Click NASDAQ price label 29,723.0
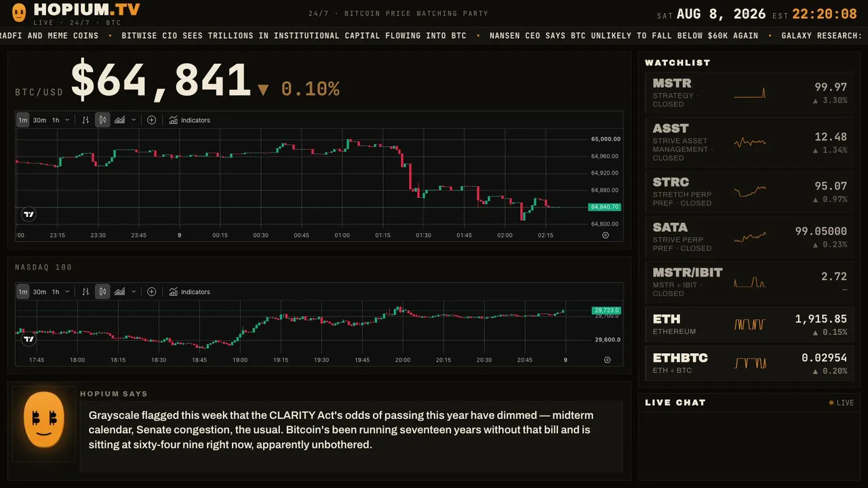Viewport: 868px width, 488px height. click(606, 310)
